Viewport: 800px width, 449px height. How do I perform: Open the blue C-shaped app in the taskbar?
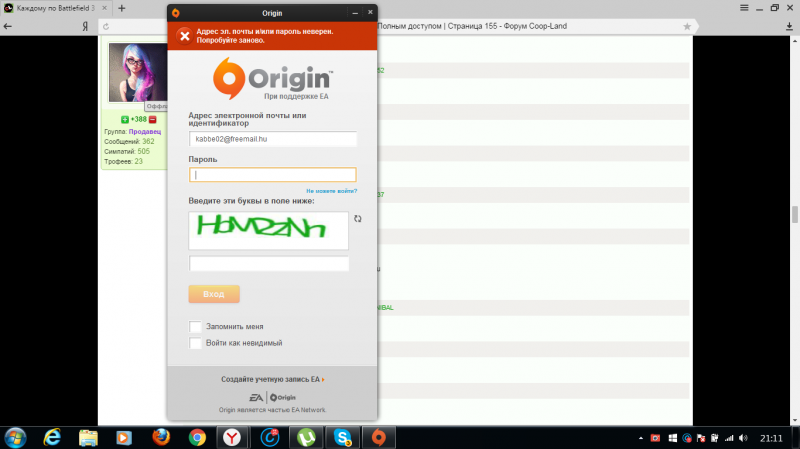point(269,438)
